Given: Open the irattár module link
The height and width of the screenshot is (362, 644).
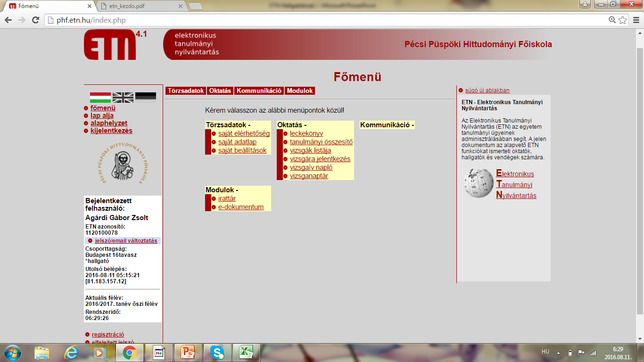Looking at the screenshot, I should point(227,198).
